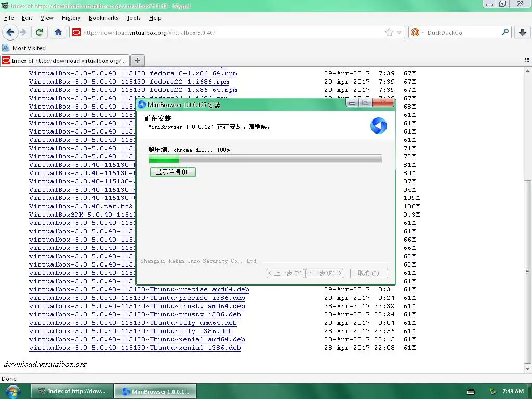This screenshot has width=532, height=399.
Task: Open the Edit menu
Action: (x=27, y=18)
